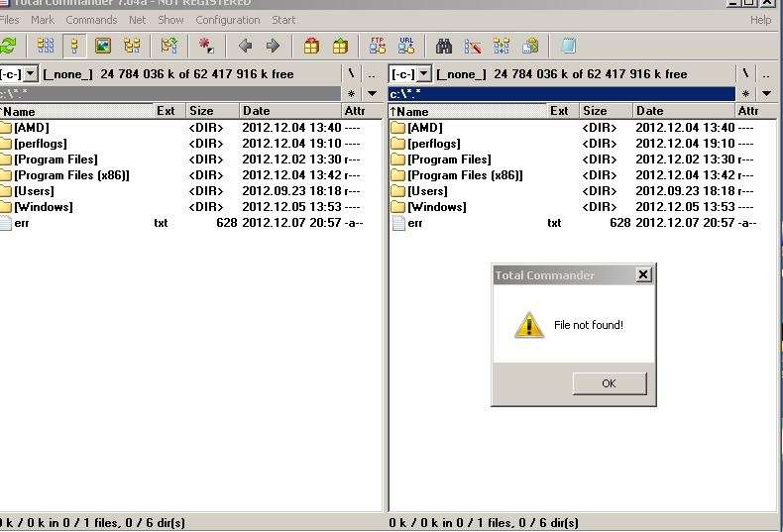783x532 pixels.
Task: Select [Program Files (x86)] in the right panel
Action: pos(583,175)
